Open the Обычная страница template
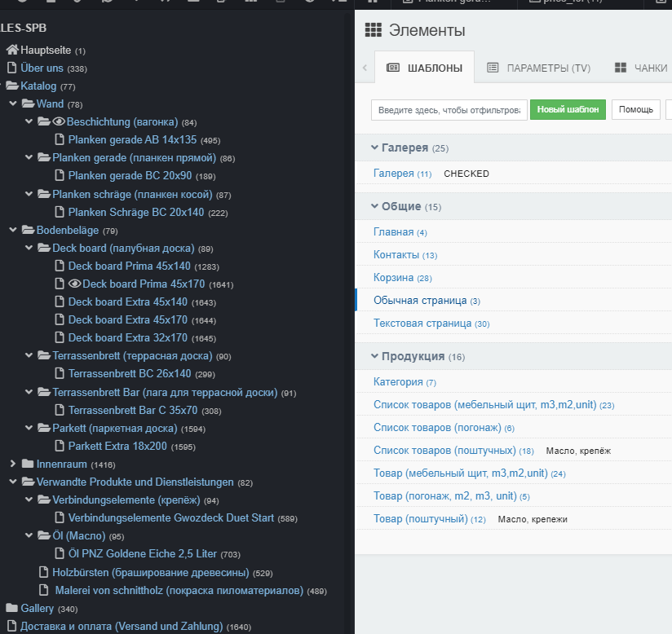The height and width of the screenshot is (634, 672). click(x=427, y=300)
